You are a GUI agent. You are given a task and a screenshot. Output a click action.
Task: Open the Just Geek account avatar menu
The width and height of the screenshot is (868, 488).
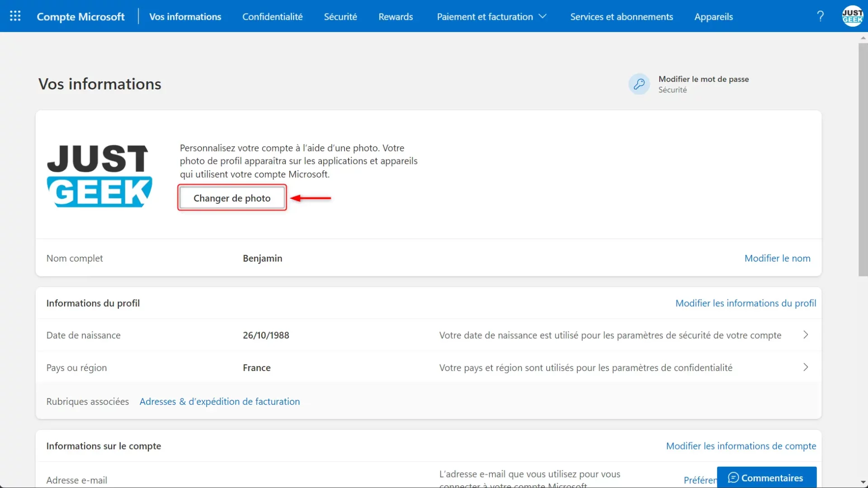(x=853, y=16)
